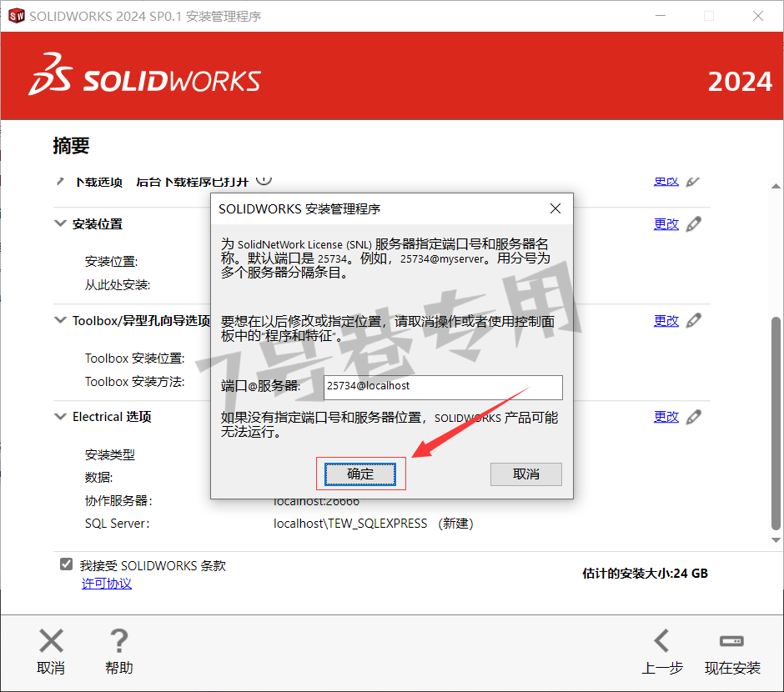Click the localhost\TEW_SQLEXPRESS (新建) value
Screen dimensions: 784x692
click(x=373, y=523)
